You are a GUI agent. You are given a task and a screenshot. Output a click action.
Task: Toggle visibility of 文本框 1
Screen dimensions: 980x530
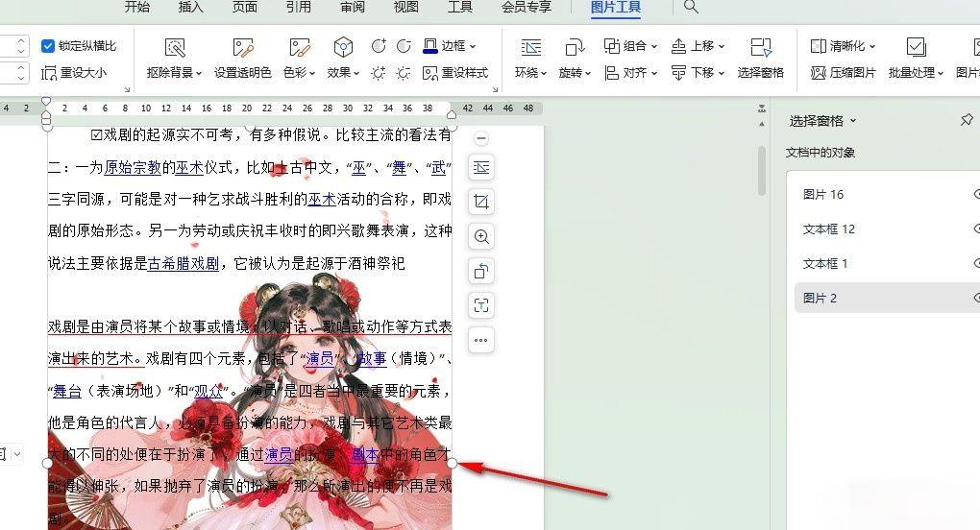click(977, 263)
